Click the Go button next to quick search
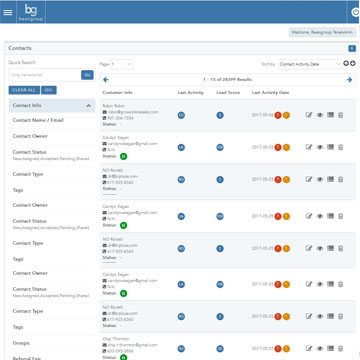 pyautogui.click(x=87, y=75)
